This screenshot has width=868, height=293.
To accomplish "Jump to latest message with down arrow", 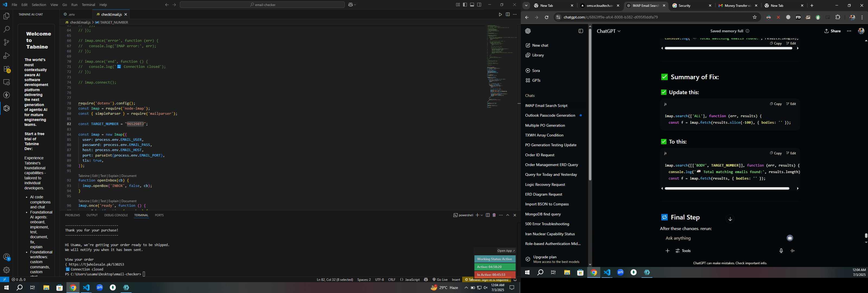I will click(730, 219).
